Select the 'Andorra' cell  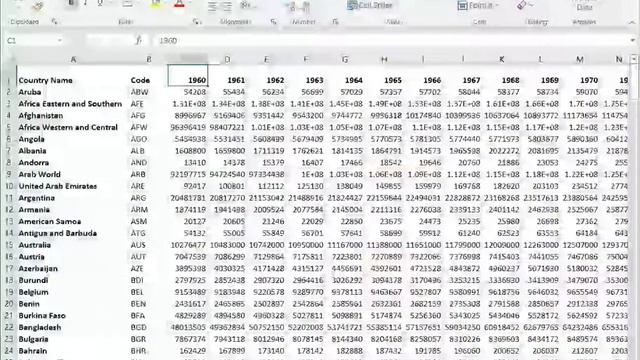click(33, 163)
